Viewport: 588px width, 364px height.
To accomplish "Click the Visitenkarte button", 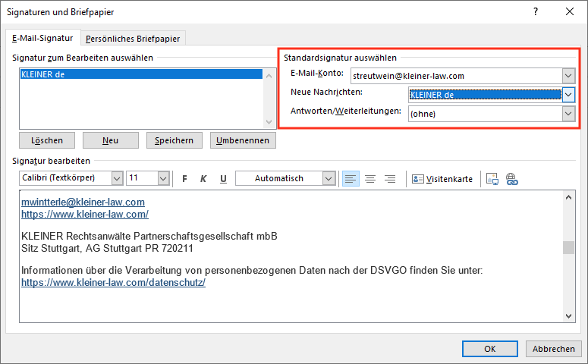I will tap(442, 179).
